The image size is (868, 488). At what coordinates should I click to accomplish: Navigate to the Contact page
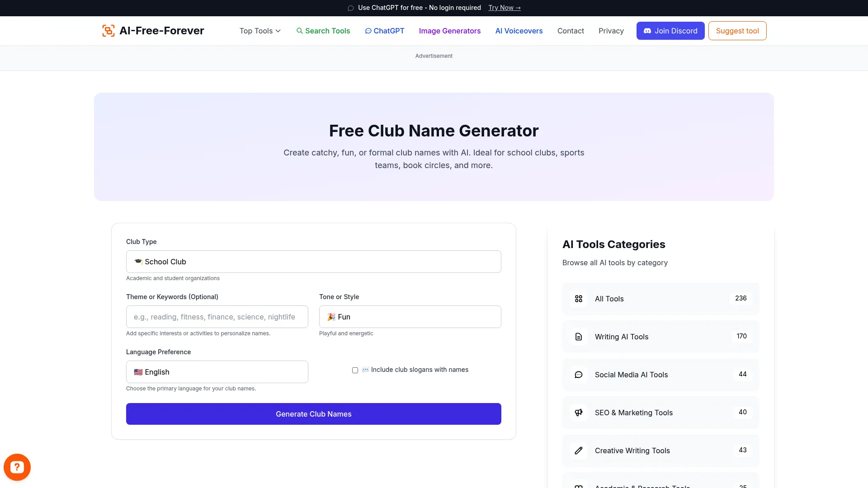click(x=571, y=31)
